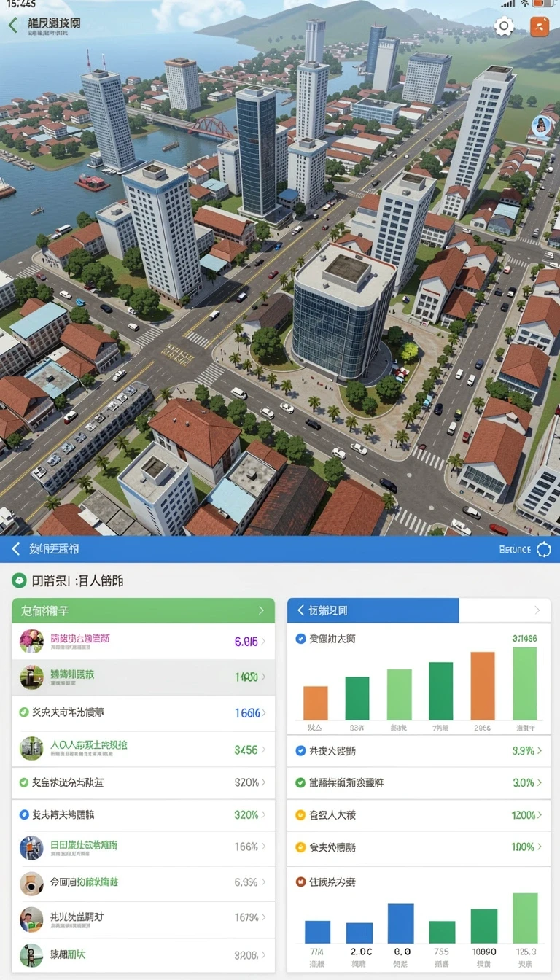Open the settings gear icon

504,26
